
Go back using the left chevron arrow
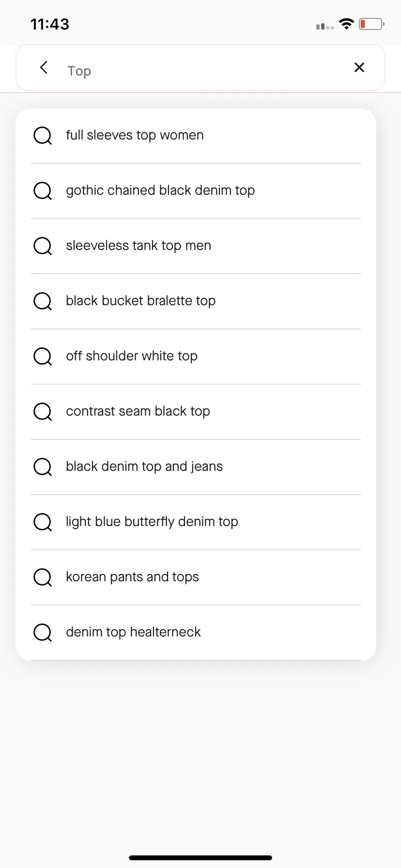tap(44, 67)
